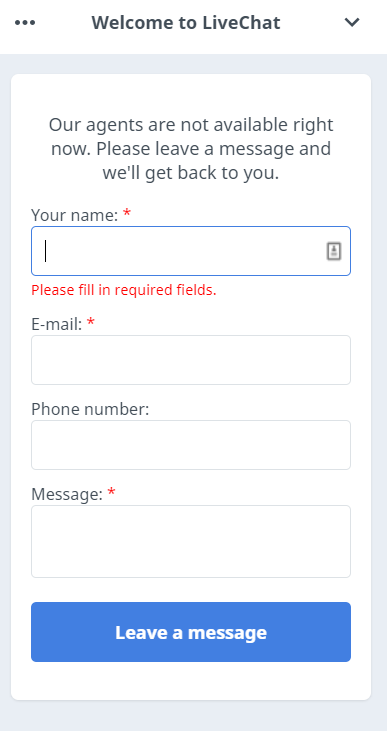Click the agents not available notice text
This screenshot has width=387, height=731.
pyautogui.click(x=191, y=149)
